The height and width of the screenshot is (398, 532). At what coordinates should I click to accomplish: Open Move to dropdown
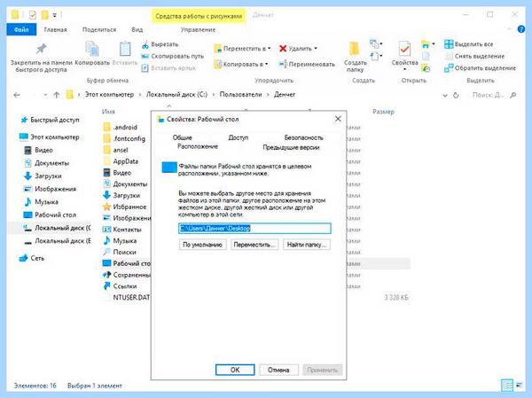point(242,49)
